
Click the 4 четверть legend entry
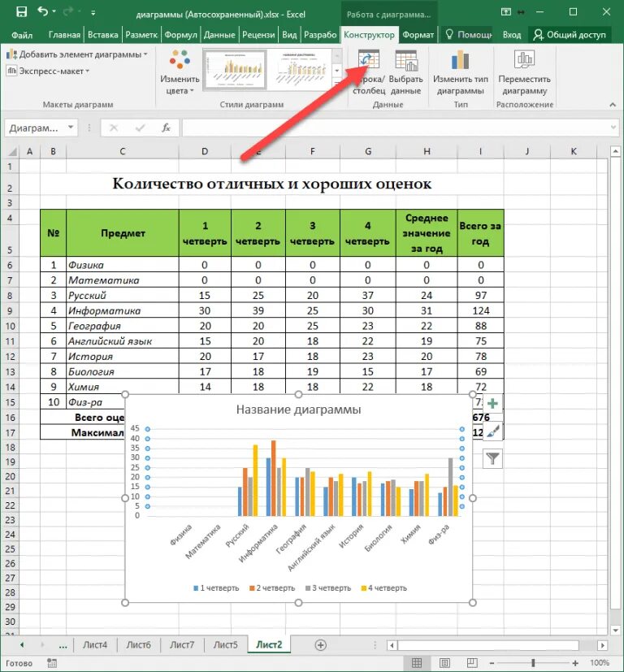pyautogui.click(x=384, y=588)
